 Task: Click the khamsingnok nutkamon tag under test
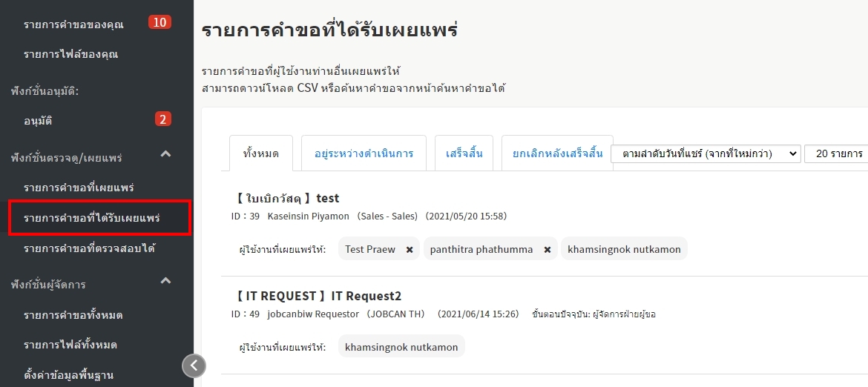[x=624, y=249]
